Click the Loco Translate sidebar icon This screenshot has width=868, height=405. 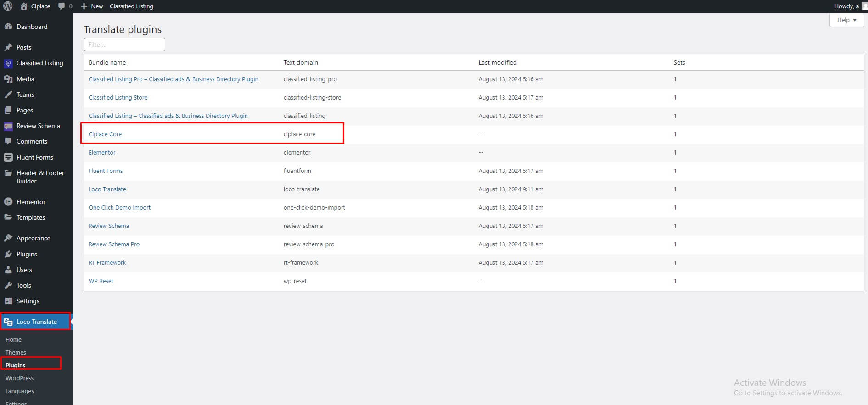click(x=8, y=322)
